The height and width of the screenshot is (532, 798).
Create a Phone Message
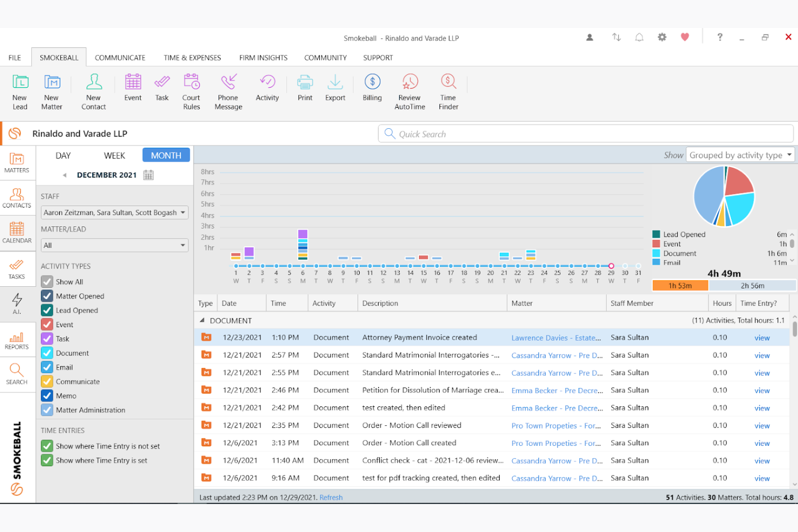click(229, 92)
